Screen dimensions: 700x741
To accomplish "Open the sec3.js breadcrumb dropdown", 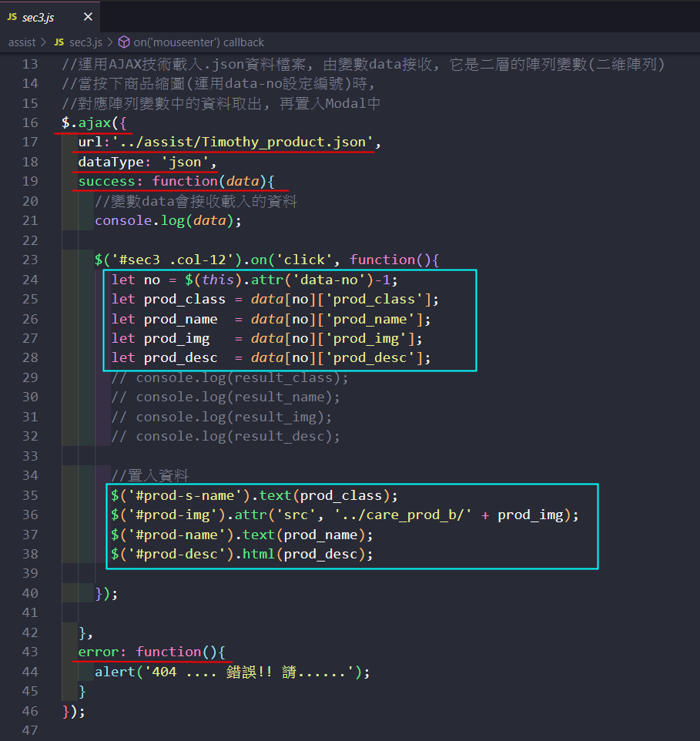I will pyautogui.click(x=85, y=42).
